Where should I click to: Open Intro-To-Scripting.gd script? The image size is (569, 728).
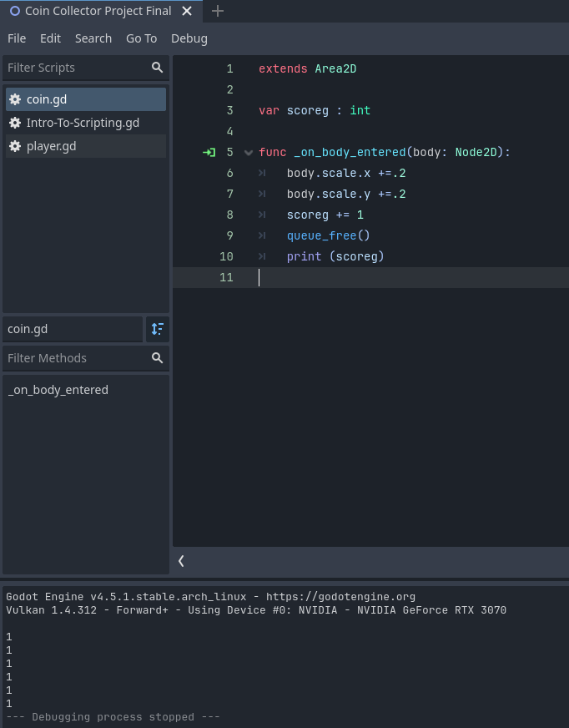86,123
